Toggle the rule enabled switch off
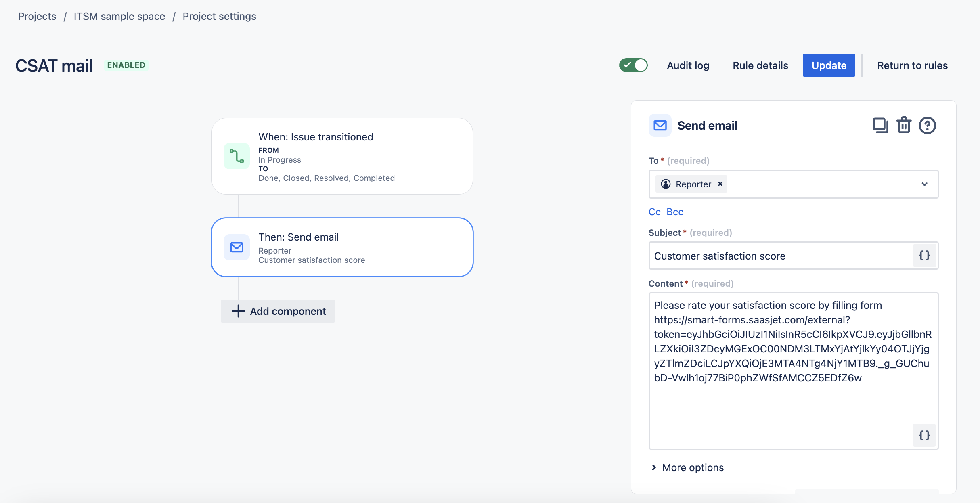Viewport: 980px width, 503px height. pos(633,65)
